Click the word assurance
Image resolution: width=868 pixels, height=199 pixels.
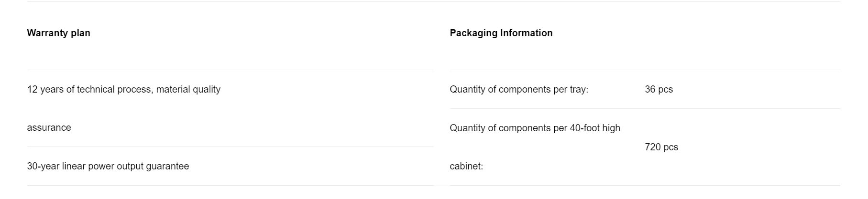click(49, 128)
